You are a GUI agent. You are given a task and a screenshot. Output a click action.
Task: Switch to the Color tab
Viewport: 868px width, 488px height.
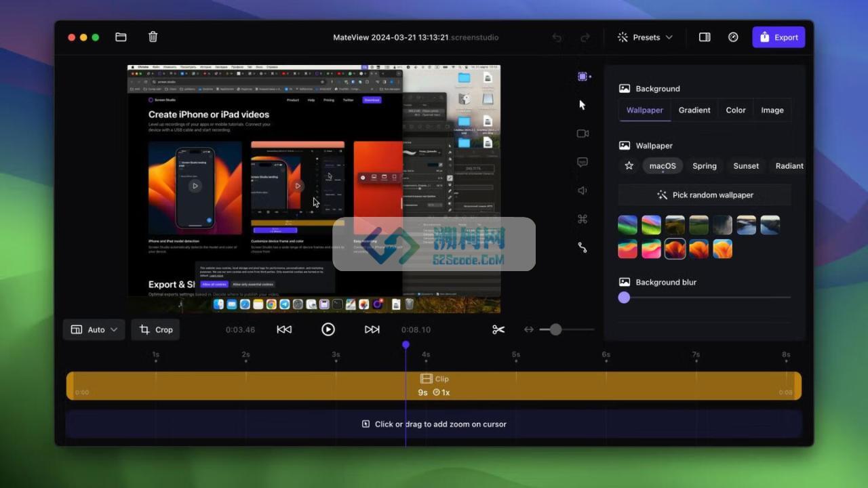736,110
